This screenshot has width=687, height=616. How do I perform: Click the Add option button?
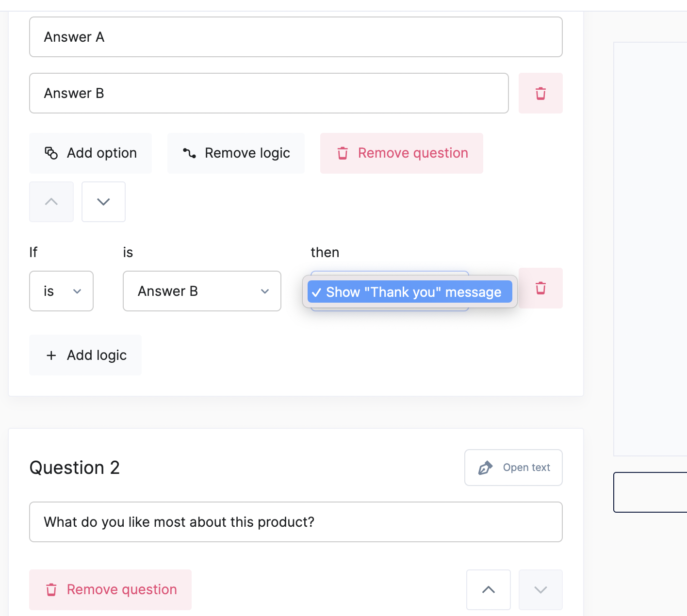point(91,153)
